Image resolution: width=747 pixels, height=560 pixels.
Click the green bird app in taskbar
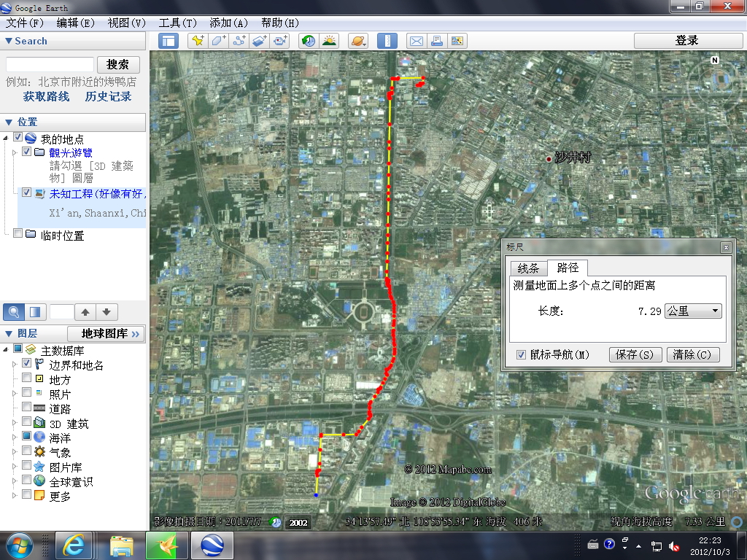click(166, 545)
